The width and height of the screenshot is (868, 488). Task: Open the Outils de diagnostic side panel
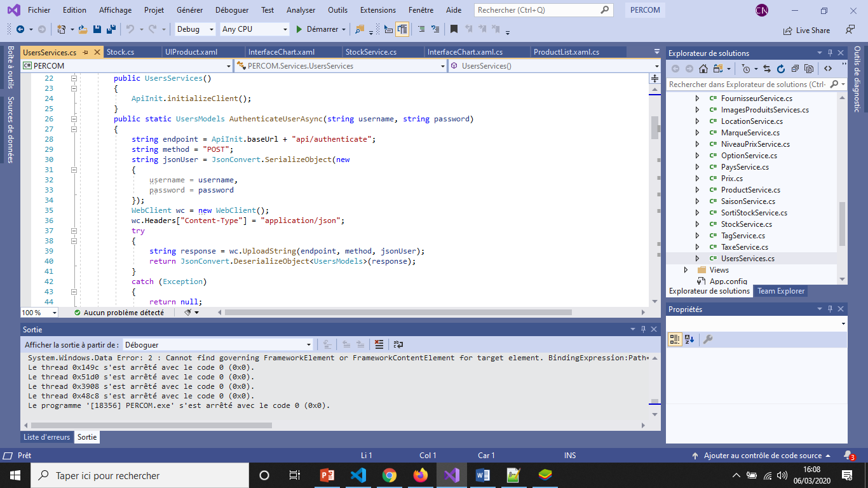click(857, 79)
